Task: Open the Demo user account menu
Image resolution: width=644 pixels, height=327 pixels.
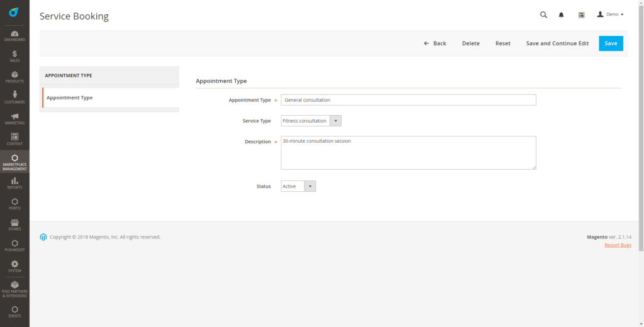Action: [x=609, y=14]
